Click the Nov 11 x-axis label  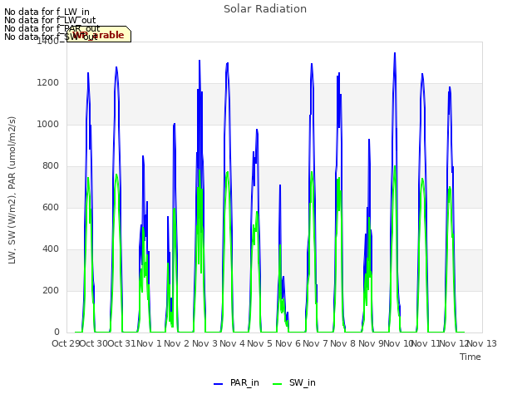(x=426, y=343)
